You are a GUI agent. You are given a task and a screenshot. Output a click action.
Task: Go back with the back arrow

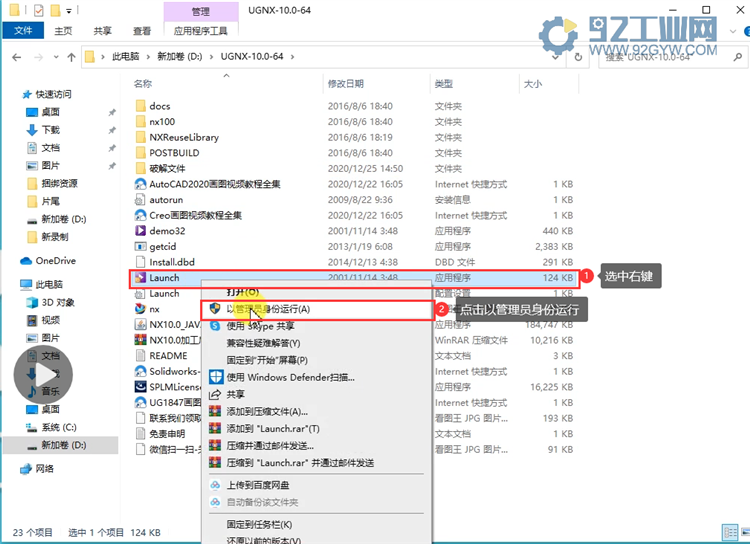17,57
